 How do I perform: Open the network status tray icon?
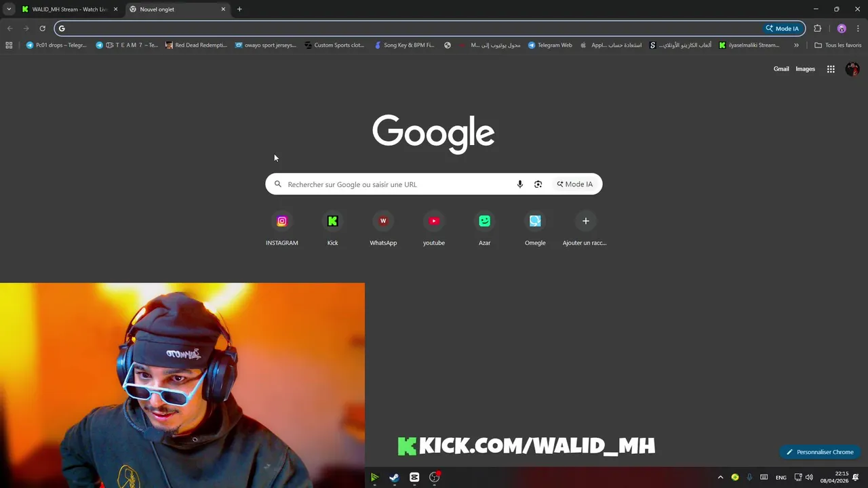coord(798,477)
